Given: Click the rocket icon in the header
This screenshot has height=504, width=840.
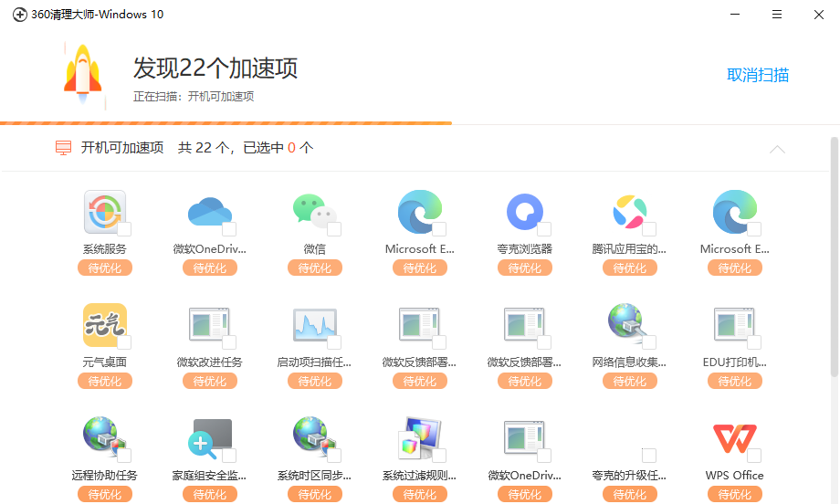Looking at the screenshot, I should pyautogui.click(x=82, y=73).
